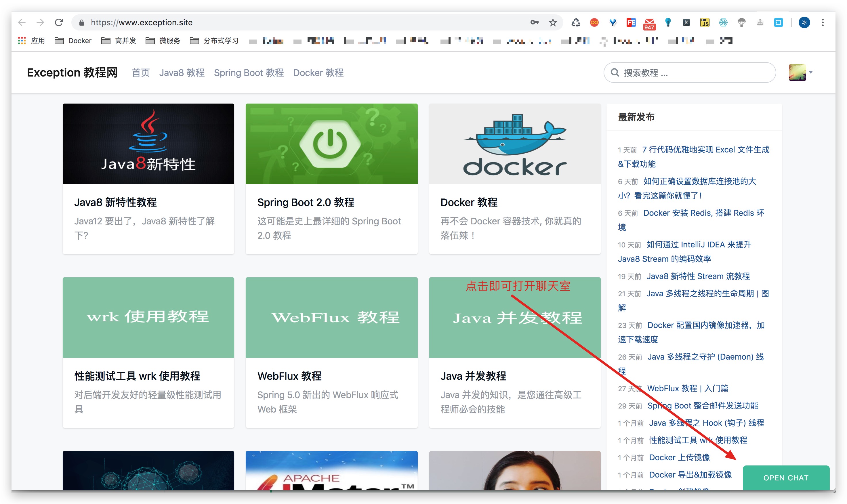Open the Java 并发教程 card title
847x504 pixels.
473,376
